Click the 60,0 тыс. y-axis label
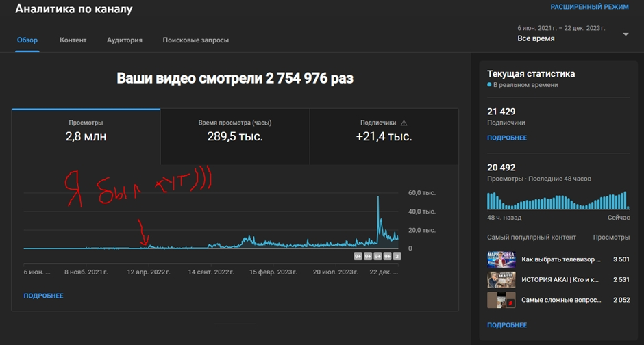 point(422,193)
